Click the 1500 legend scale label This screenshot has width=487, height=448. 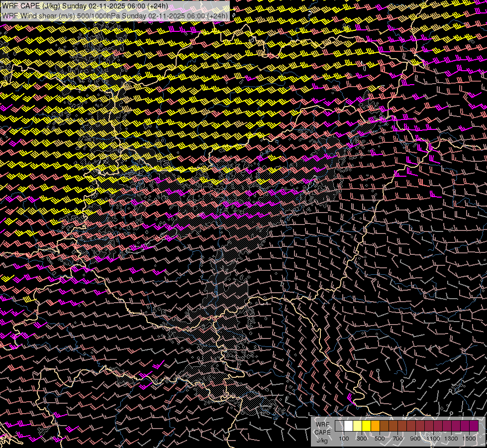[x=469, y=438]
